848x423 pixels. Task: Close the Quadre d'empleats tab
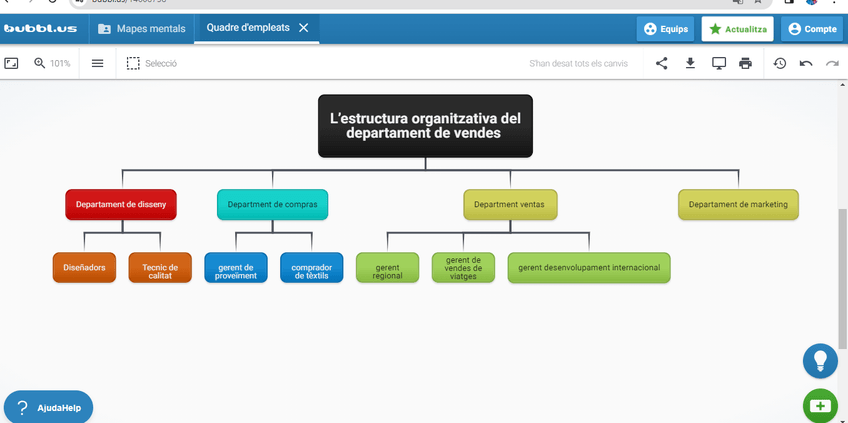coord(304,28)
